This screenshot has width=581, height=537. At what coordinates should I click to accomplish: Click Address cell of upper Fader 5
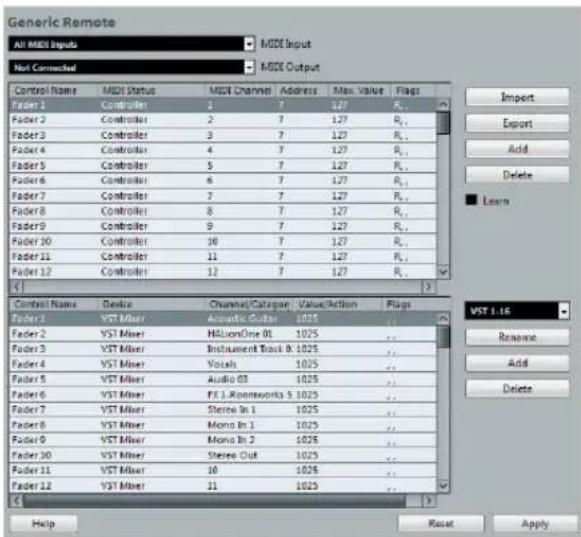(302, 165)
